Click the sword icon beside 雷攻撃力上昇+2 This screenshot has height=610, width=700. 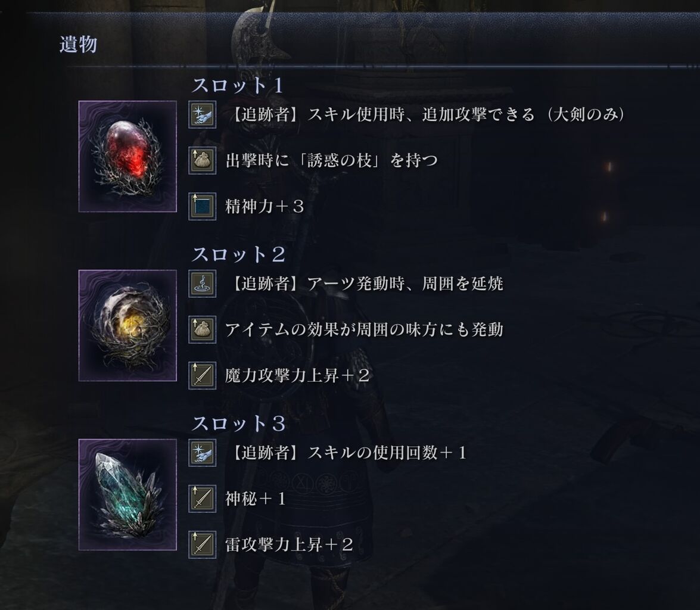(x=202, y=545)
